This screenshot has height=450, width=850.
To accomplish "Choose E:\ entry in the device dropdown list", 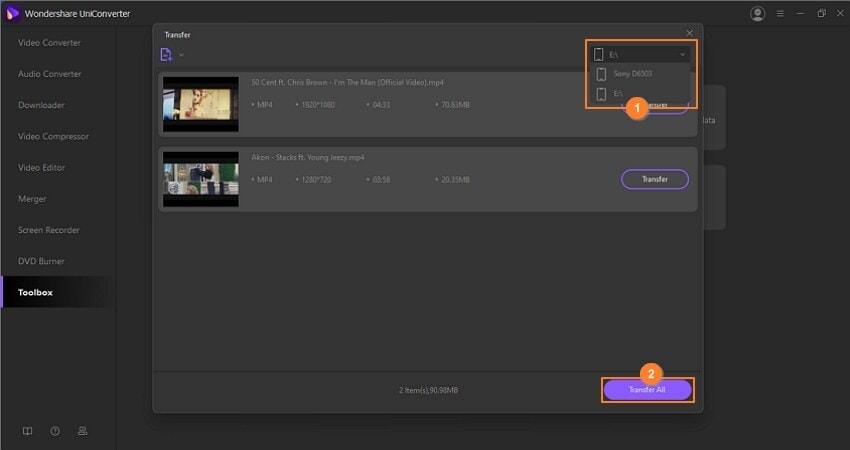I will (x=640, y=94).
